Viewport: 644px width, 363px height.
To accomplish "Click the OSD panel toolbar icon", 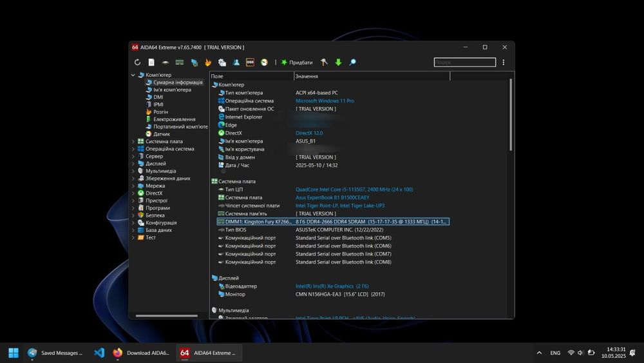I will coord(250,62).
